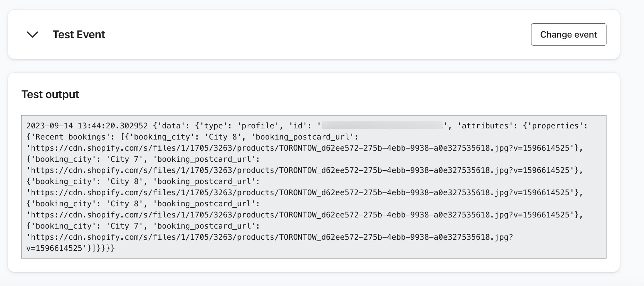This screenshot has height=286, width=644.
Task: Click 'City 7' in the last booking
Action: 124,226
